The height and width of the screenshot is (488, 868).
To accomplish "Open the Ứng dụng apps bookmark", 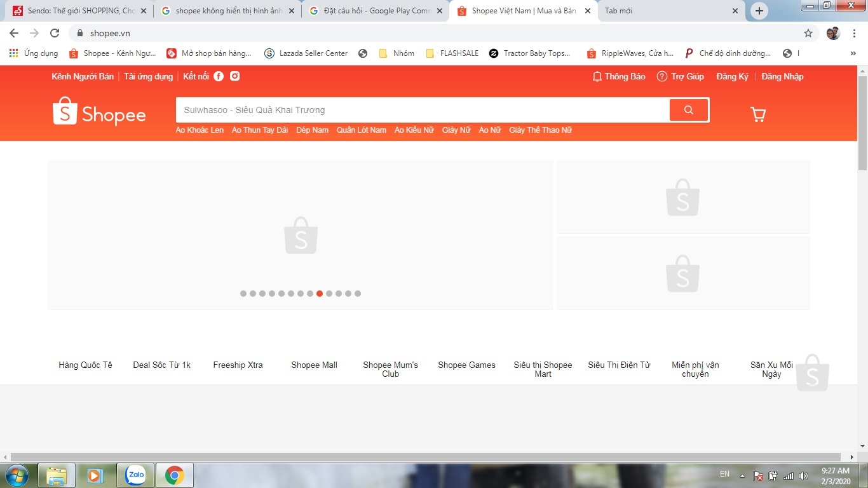I will point(34,53).
